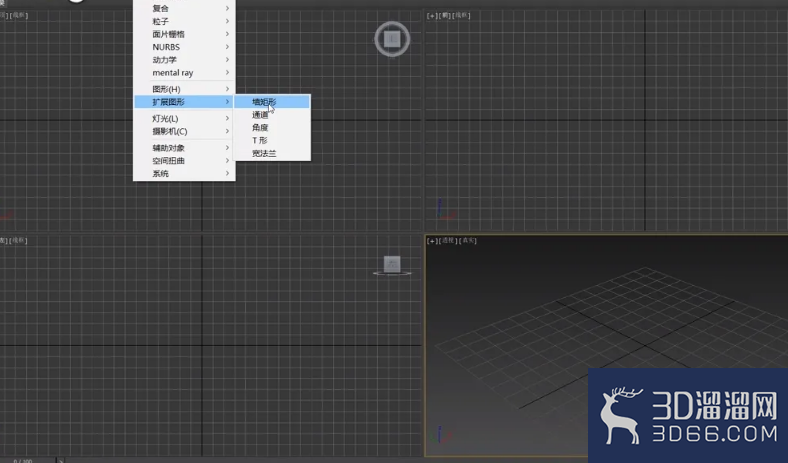Expand the 动力学 submenu arrow
Screen dimensions: 788x463
[227, 60]
